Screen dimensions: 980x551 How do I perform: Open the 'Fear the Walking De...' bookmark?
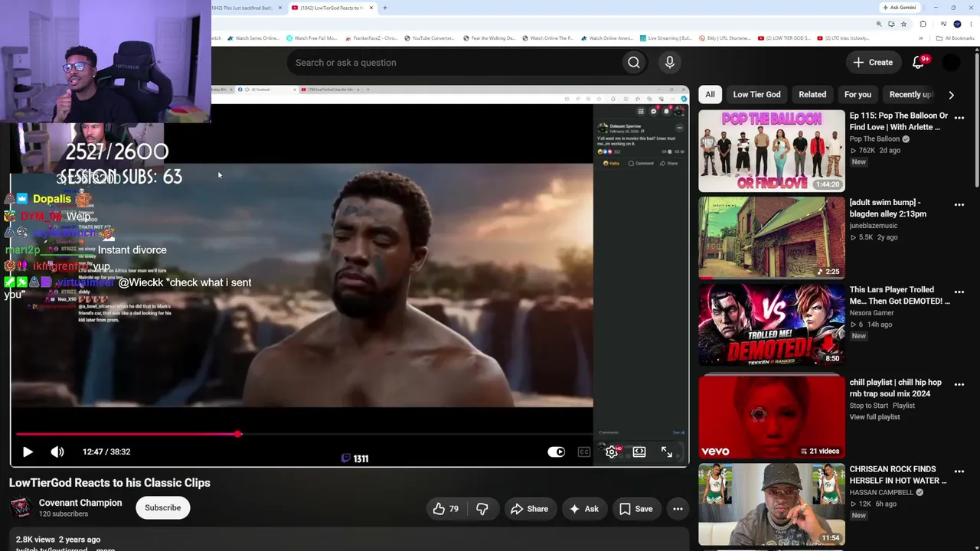click(489, 38)
